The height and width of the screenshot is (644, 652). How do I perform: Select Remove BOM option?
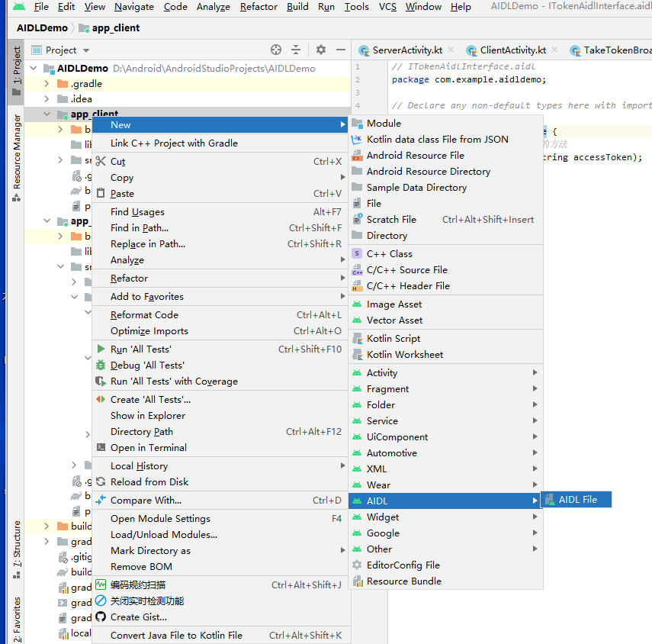coord(220,566)
